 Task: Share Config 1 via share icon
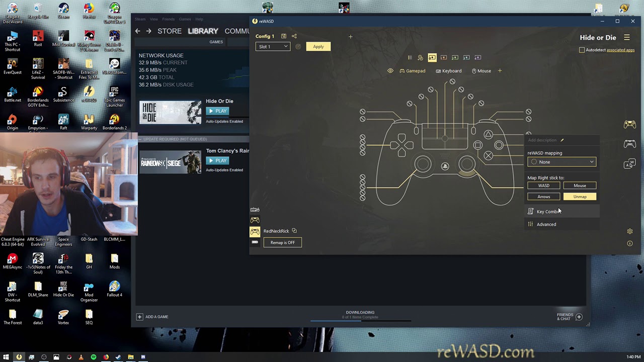click(x=294, y=36)
